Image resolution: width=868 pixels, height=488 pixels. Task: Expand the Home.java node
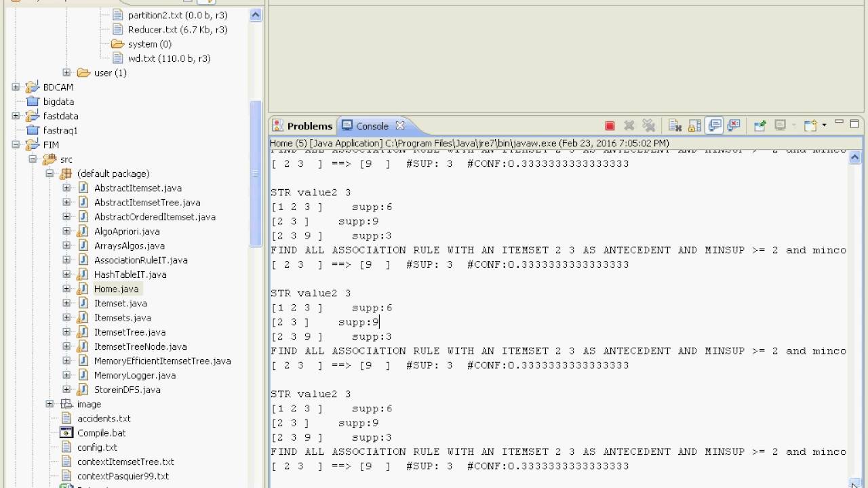pyautogui.click(x=66, y=289)
